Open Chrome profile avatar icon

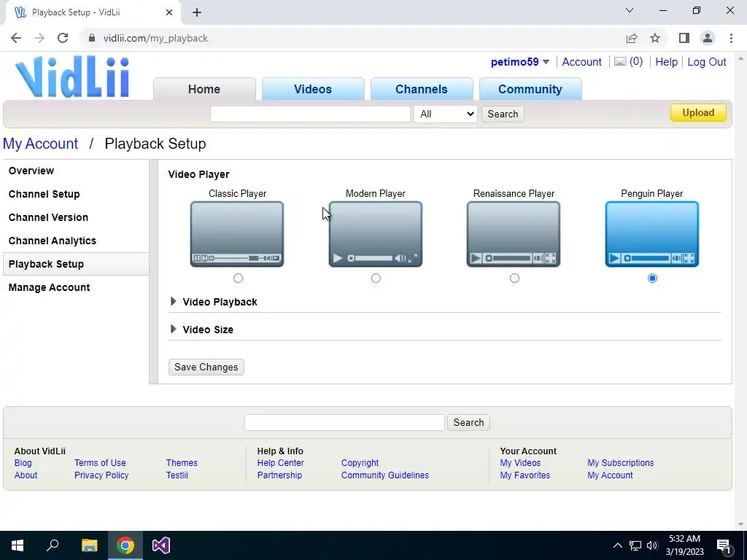click(708, 38)
